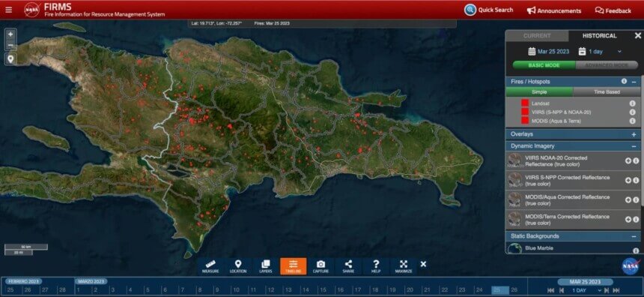Open the Location tool
This screenshot has width=644, height=297.
[238, 266]
